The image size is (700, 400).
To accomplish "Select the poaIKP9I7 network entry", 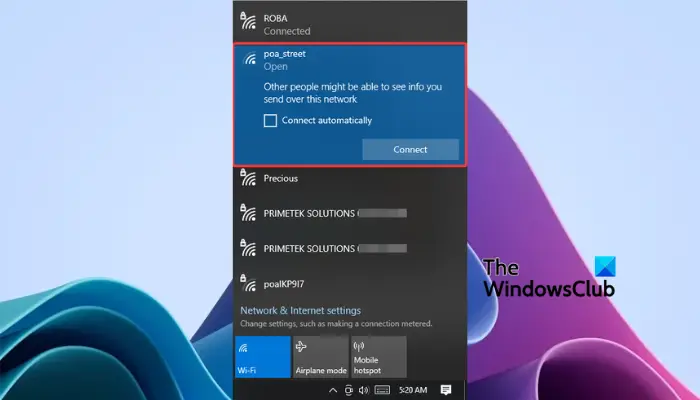I will 350,284.
